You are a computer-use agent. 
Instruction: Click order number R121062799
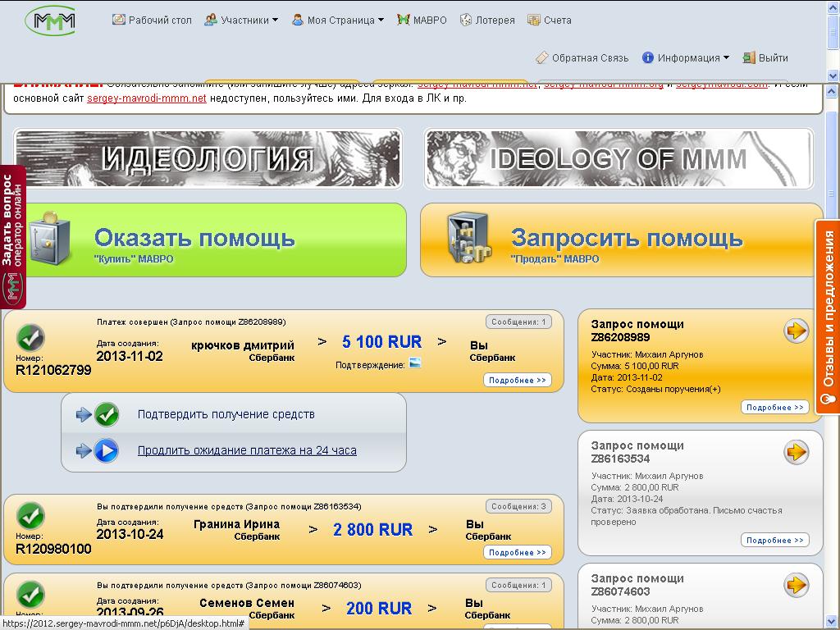pyautogui.click(x=53, y=370)
